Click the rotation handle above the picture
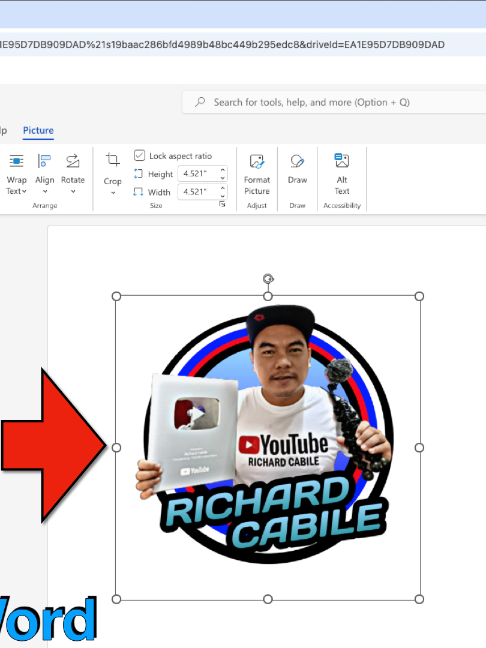The width and height of the screenshot is (486, 648). click(x=268, y=279)
